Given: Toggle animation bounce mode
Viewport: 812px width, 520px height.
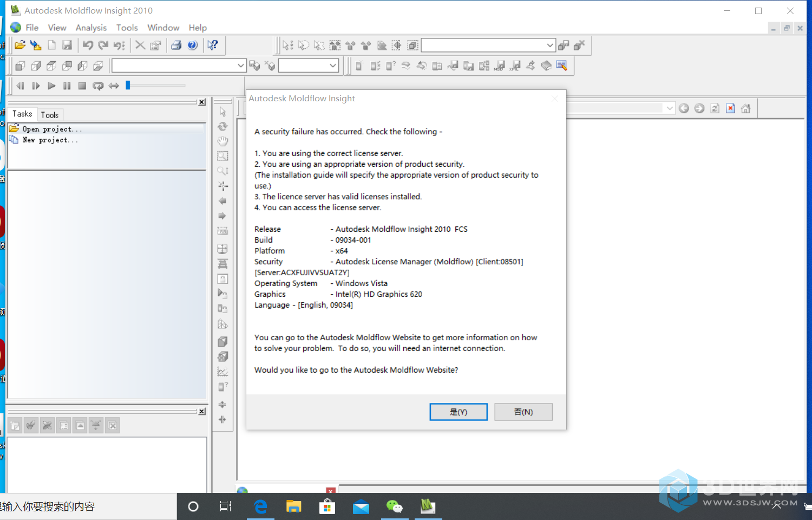Looking at the screenshot, I should 114,86.
